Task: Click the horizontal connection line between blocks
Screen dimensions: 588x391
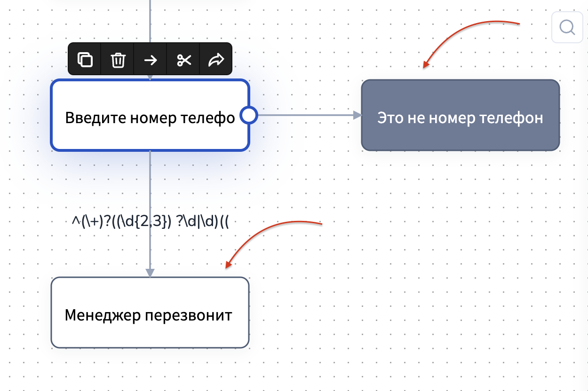Action: coord(306,115)
